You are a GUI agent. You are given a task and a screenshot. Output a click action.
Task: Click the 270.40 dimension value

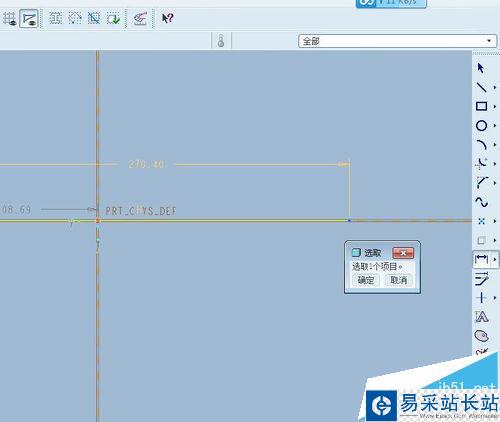(146, 164)
